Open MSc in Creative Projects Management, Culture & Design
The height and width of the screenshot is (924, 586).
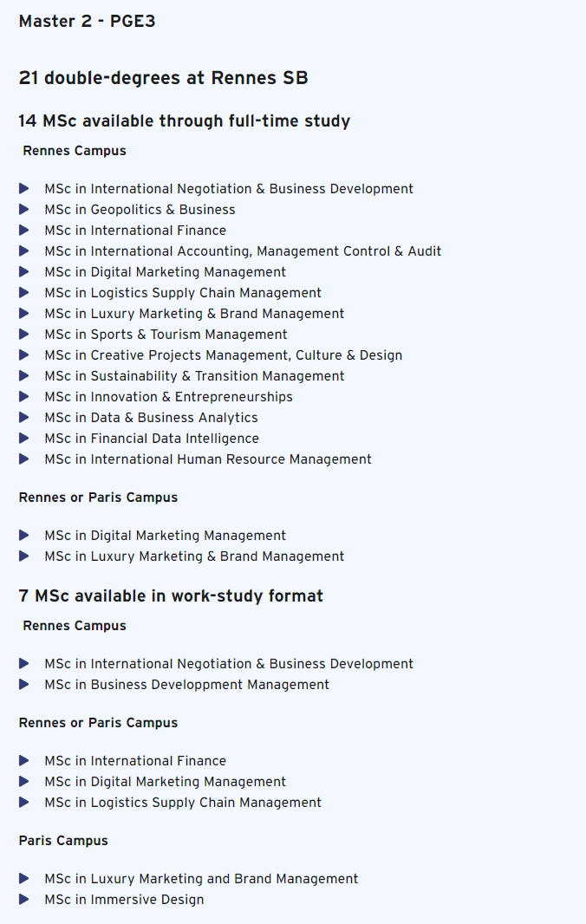click(224, 355)
